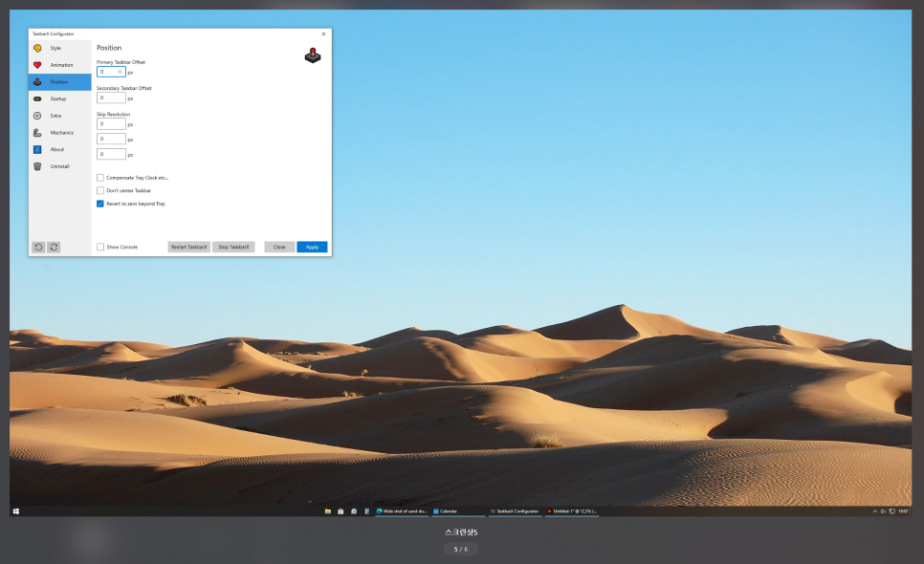924x564 pixels.
Task: Click the Apply button
Action: 312,247
